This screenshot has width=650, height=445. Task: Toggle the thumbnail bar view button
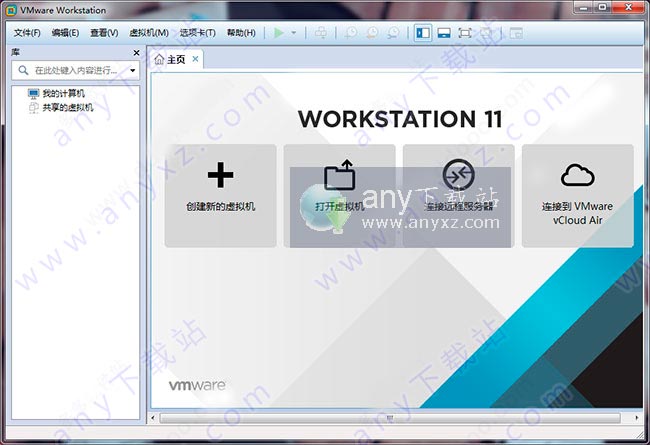443,33
